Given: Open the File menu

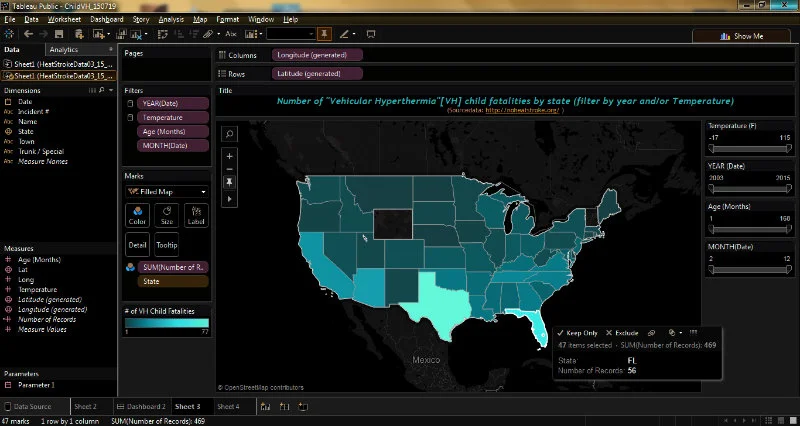Looking at the screenshot, I should 10,19.
